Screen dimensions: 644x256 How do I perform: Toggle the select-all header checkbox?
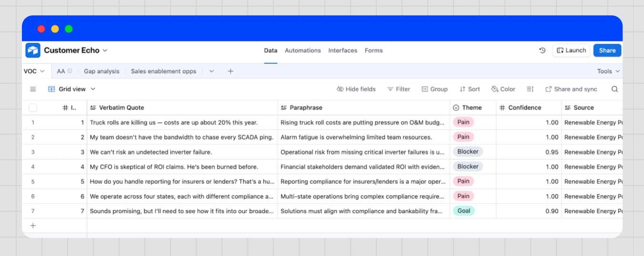pyautogui.click(x=33, y=108)
